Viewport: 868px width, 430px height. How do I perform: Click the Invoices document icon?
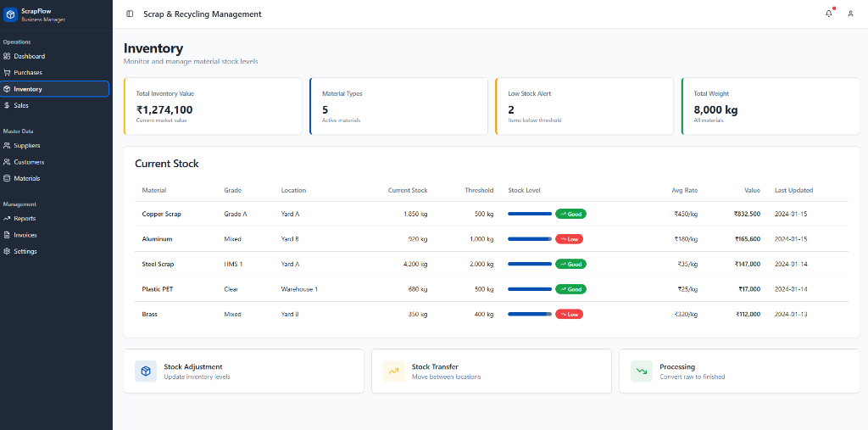point(7,235)
